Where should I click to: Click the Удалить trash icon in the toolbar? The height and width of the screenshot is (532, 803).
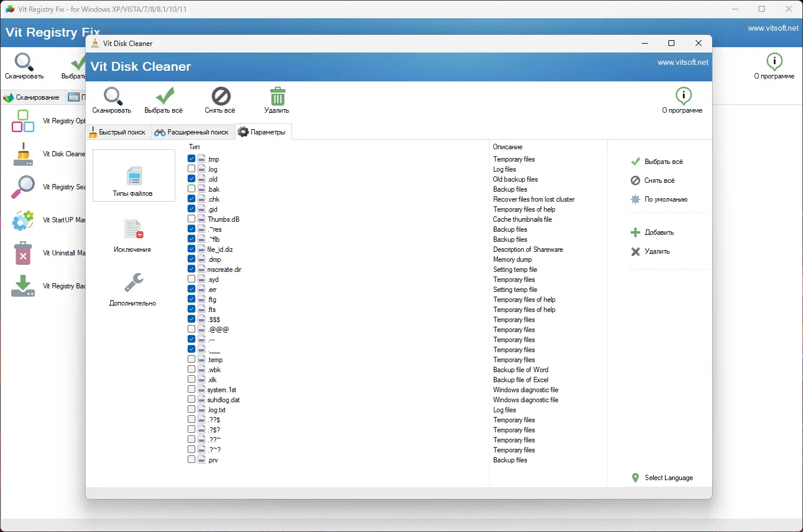(277, 99)
